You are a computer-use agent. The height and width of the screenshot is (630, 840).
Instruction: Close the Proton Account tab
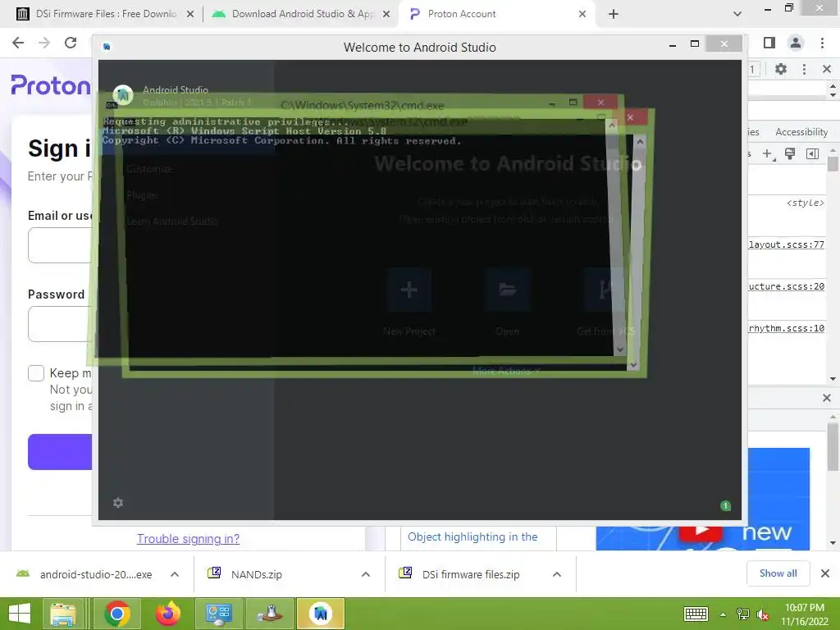click(582, 15)
